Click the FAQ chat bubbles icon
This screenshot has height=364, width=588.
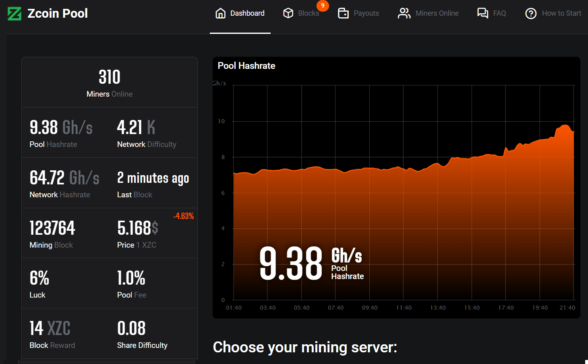(x=482, y=13)
